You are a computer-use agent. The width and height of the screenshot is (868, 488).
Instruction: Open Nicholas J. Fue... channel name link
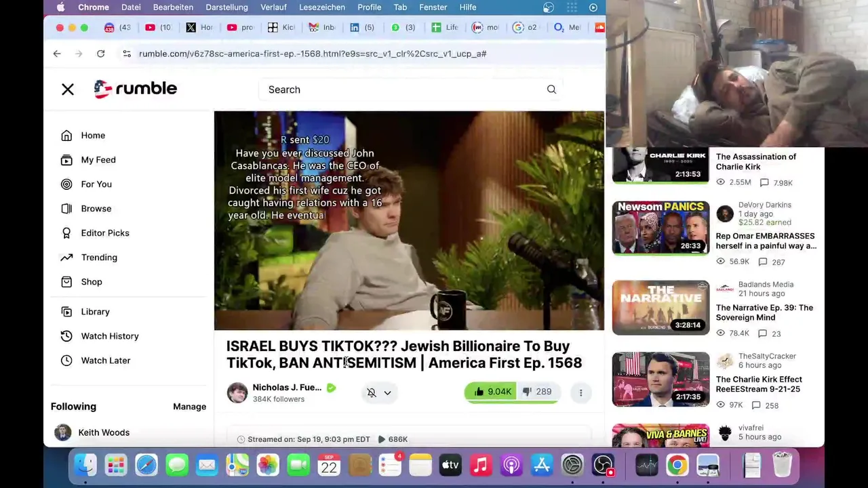pos(287,388)
